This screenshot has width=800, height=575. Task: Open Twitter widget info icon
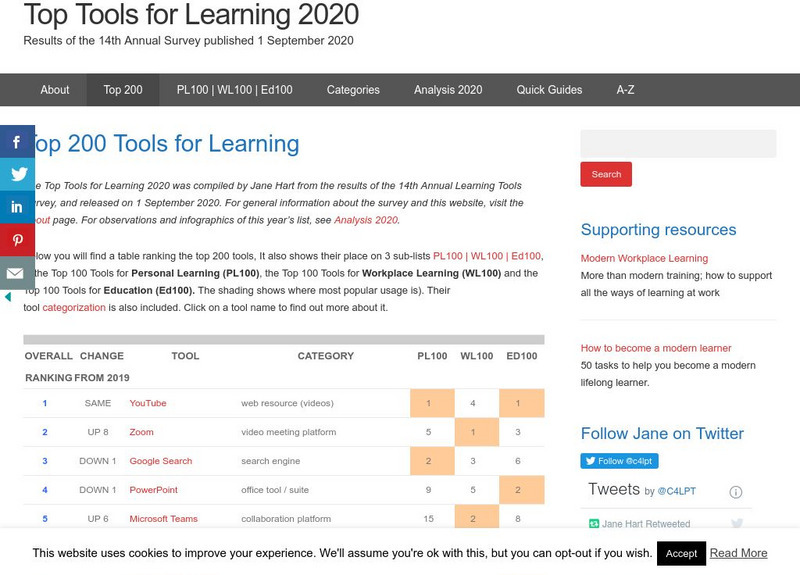click(x=736, y=492)
